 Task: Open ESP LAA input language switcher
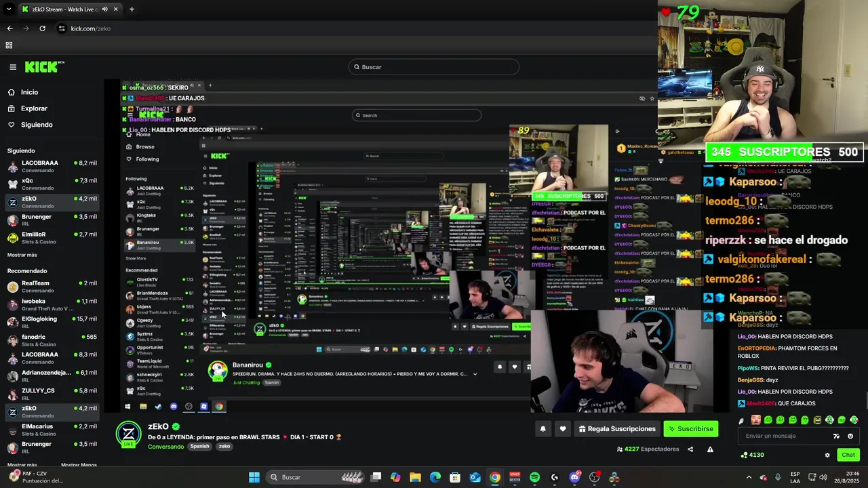pyautogui.click(x=795, y=477)
